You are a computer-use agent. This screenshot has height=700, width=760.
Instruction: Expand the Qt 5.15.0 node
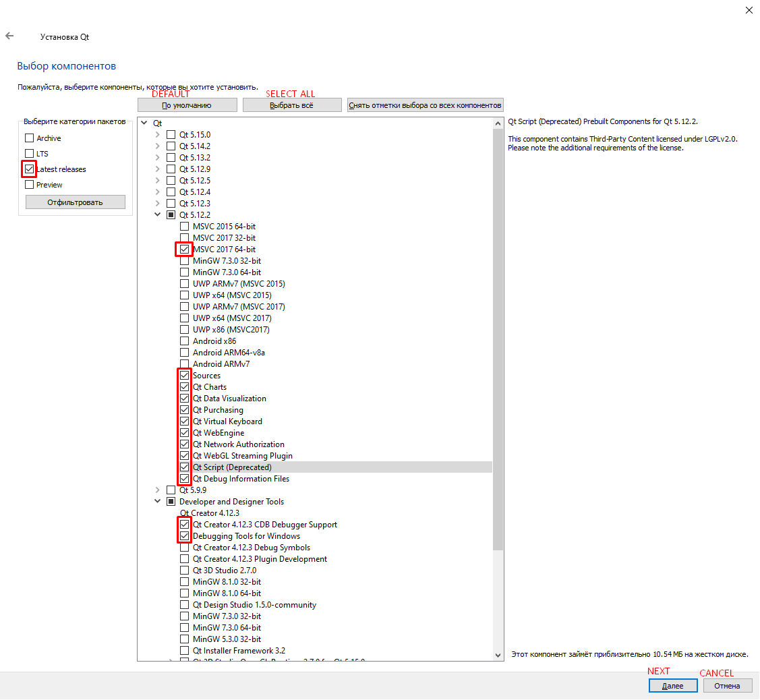pos(158,135)
